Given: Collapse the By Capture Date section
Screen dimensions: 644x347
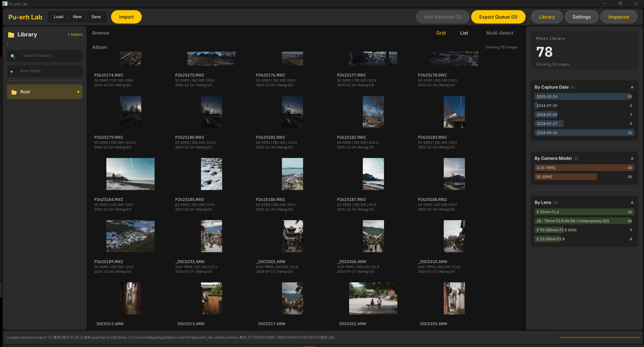Looking at the screenshot, I should pyautogui.click(x=632, y=87).
